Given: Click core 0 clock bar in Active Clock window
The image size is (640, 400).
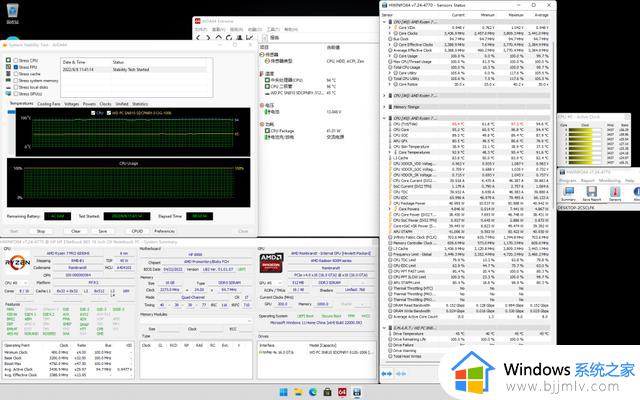Looking at the screenshot, I should tap(584, 130).
